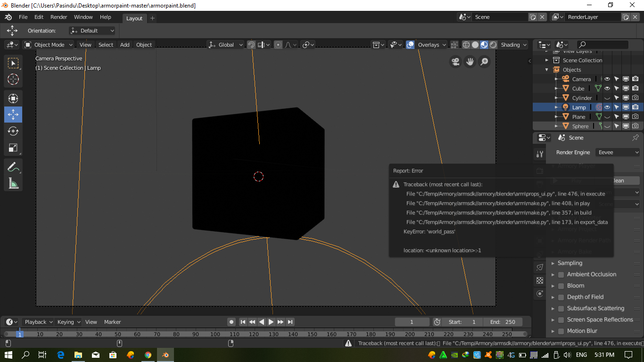Expand the Sampling section

coord(553,263)
